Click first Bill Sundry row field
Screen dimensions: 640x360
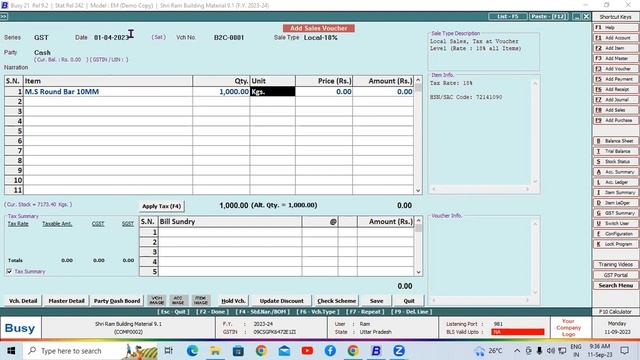(230, 232)
